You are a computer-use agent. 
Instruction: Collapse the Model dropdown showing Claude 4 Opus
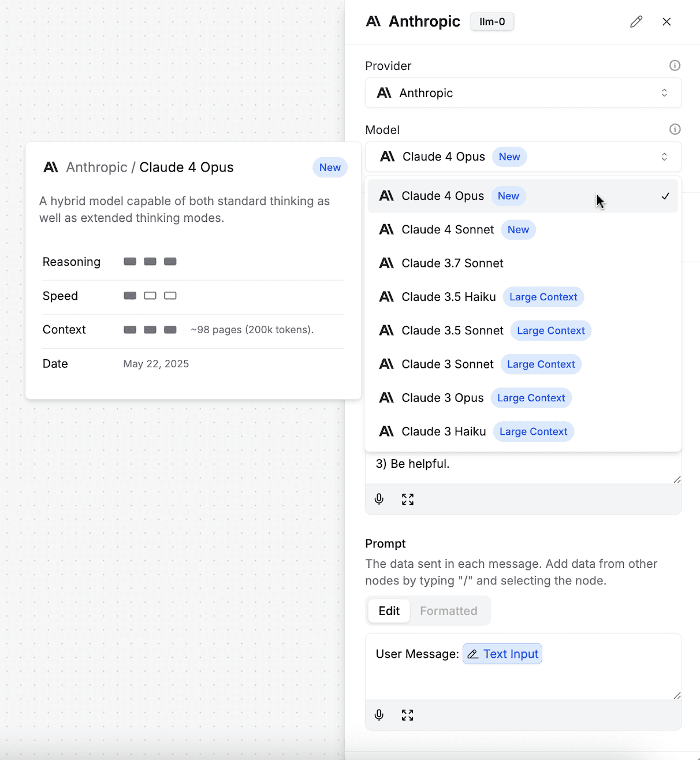[x=523, y=157]
